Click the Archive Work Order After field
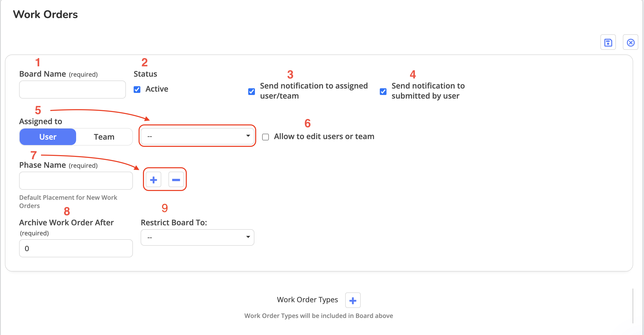The height and width of the screenshot is (335, 644). pyautogui.click(x=76, y=248)
